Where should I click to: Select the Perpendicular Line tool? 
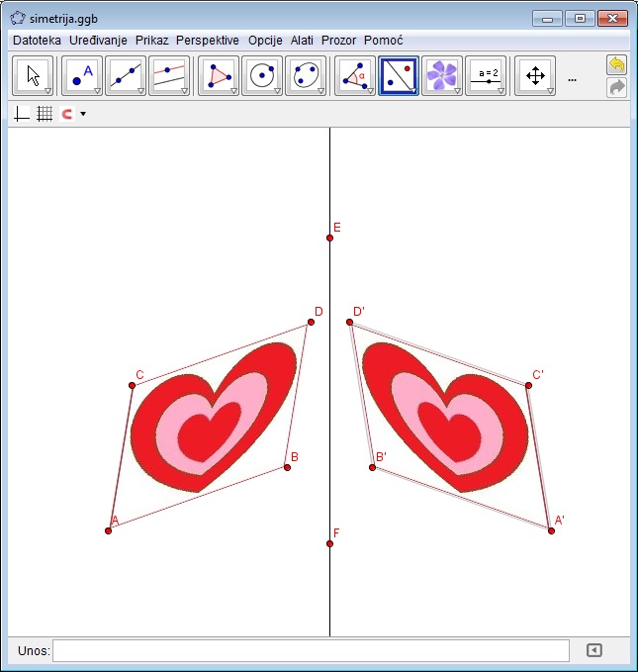coord(169,75)
